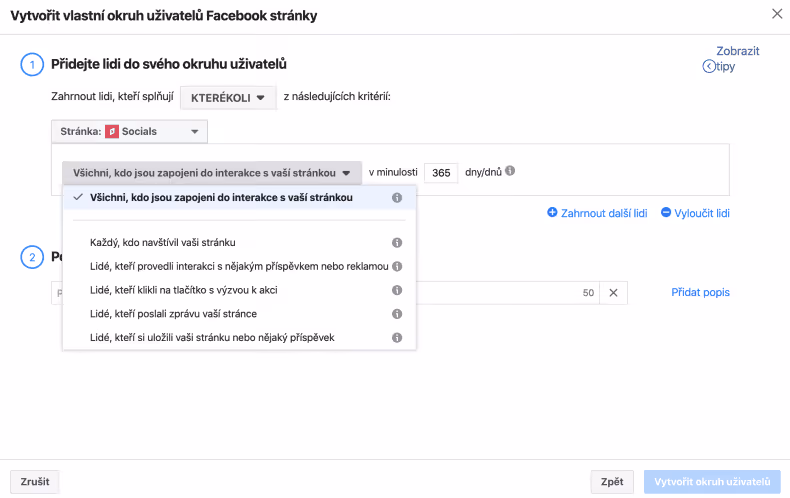790x498 pixels.
Task: Click the Vyloučit lidi link
Action: (x=702, y=213)
